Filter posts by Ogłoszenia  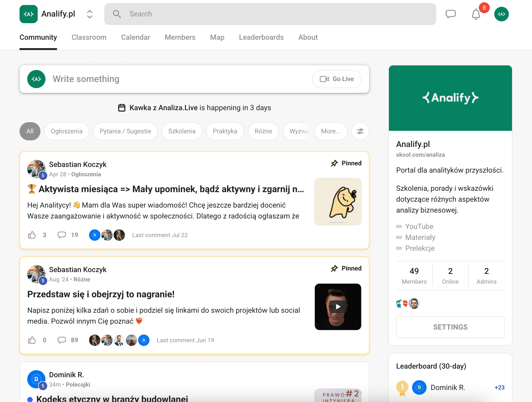[67, 131]
